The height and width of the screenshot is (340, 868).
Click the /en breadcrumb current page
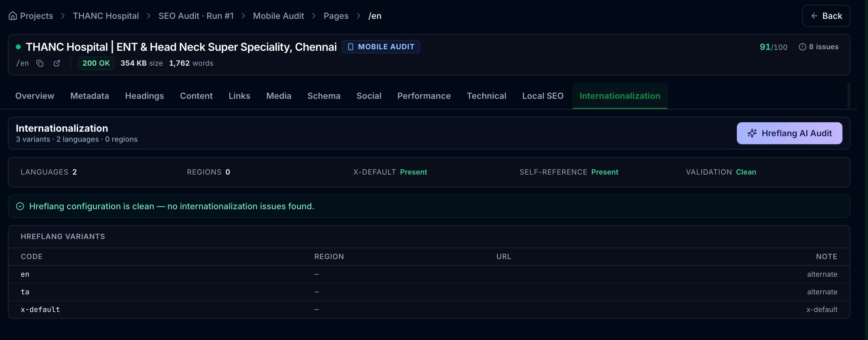[375, 16]
